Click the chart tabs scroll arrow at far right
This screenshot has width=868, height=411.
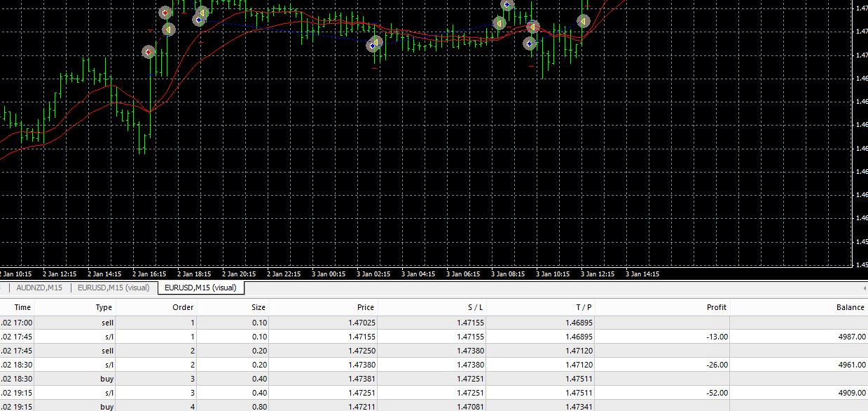[863, 288]
